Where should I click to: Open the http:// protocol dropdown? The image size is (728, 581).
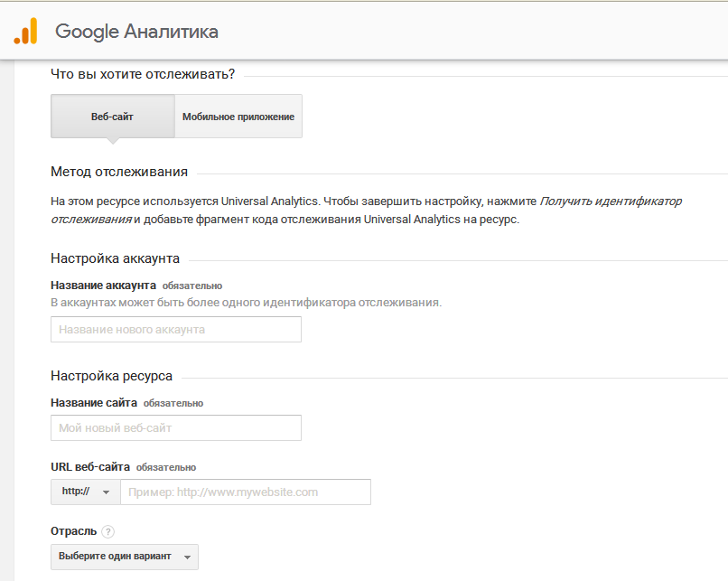pos(86,492)
